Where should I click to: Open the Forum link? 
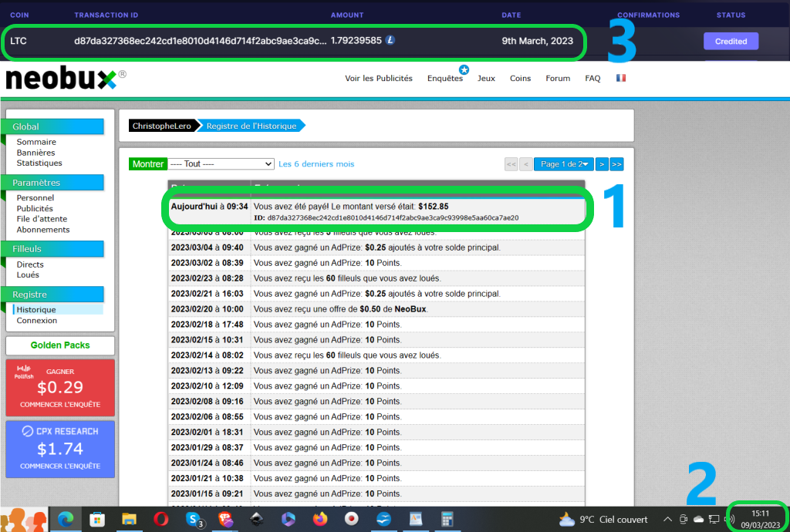click(x=558, y=79)
